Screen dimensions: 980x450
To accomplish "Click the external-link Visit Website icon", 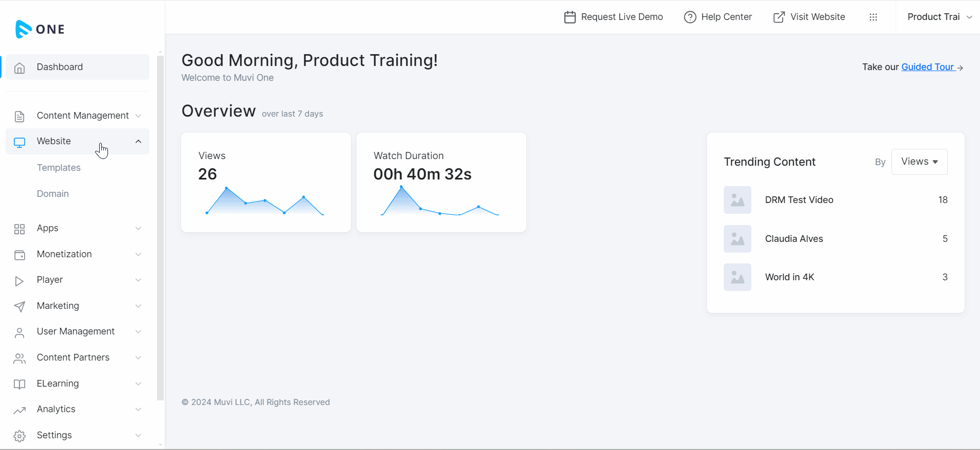I will (x=779, y=17).
